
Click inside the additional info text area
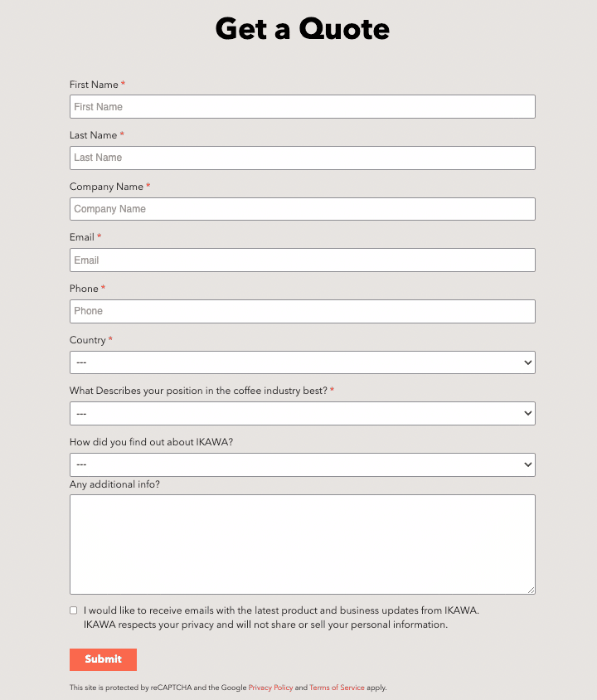click(302, 544)
